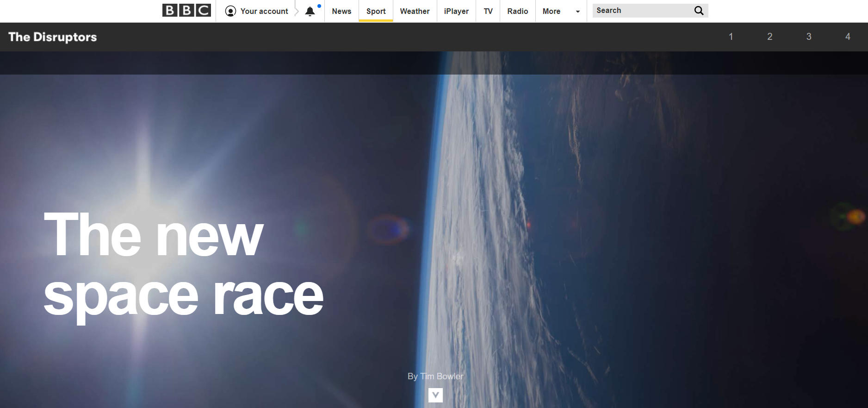Click the scroll-down arrow below byline
This screenshot has width=868, height=408.
(x=435, y=395)
